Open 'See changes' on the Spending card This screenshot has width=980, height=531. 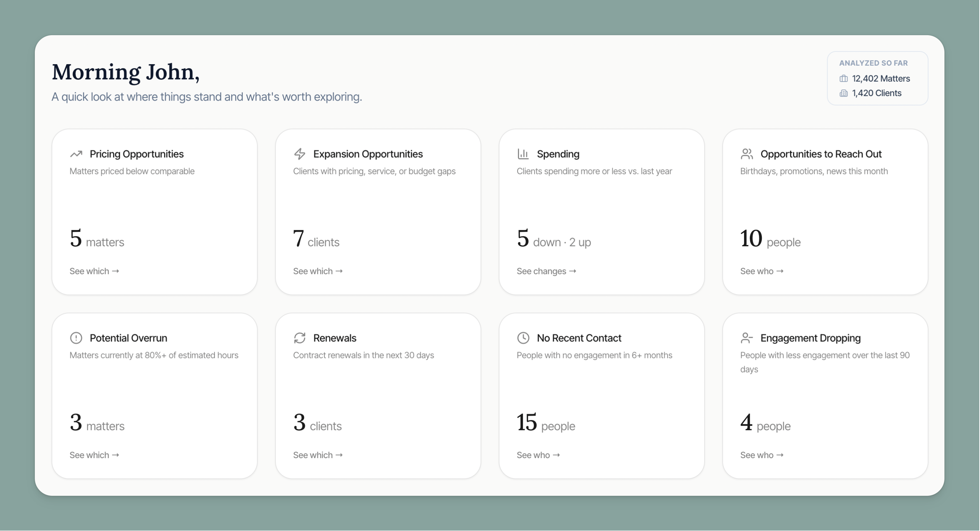(546, 271)
